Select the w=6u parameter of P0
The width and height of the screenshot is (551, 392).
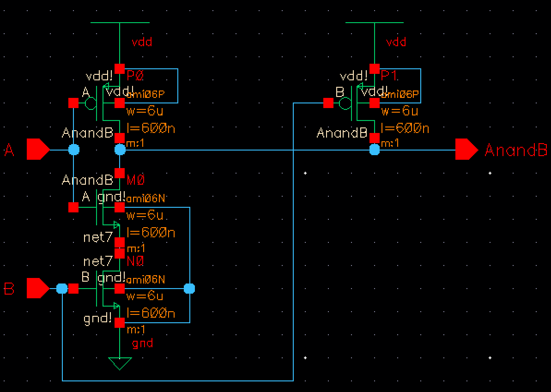coord(145,112)
